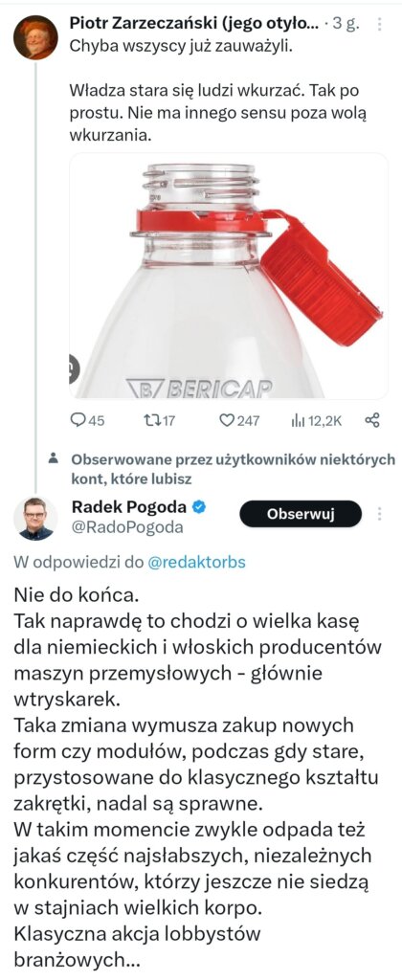Open Piotr Zarzeczański's profile avatar
The image size is (402, 980).
35,37
